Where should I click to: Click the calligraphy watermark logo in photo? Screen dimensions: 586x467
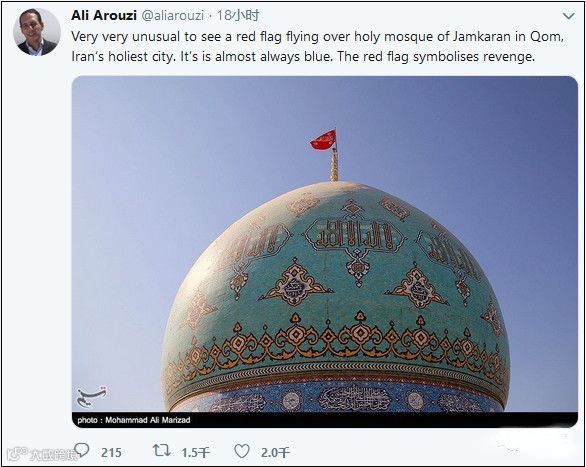point(91,397)
